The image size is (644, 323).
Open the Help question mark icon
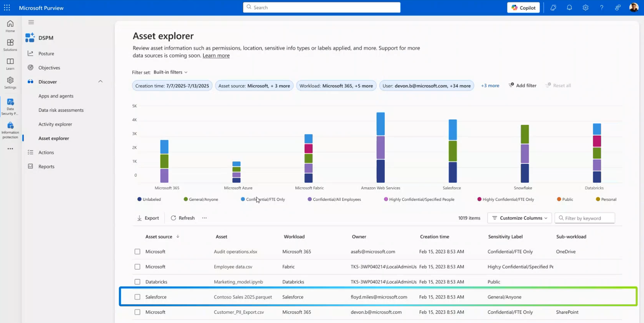point(602,7)
